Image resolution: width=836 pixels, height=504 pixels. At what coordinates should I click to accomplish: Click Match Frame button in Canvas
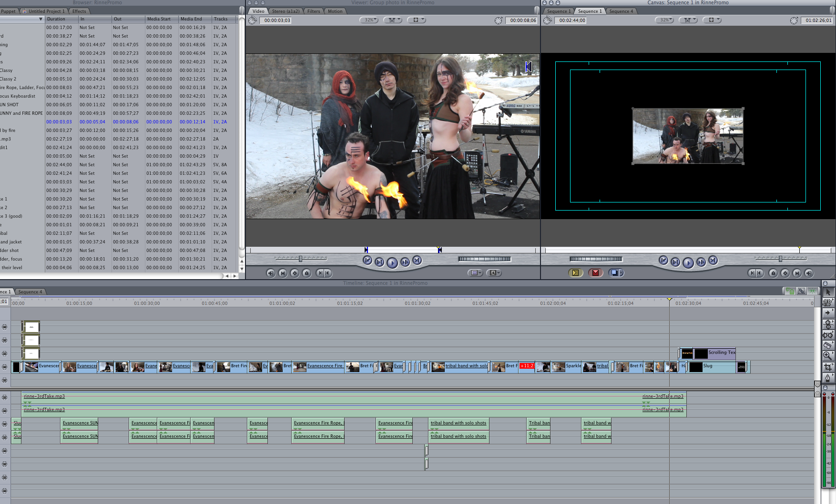[809, 273]
